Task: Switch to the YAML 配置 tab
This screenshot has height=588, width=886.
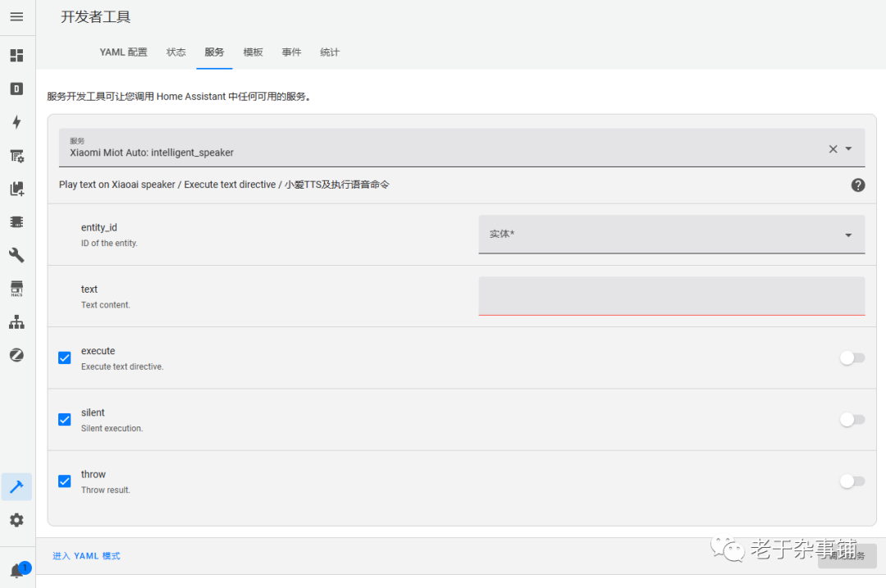Action: [124, 52]
